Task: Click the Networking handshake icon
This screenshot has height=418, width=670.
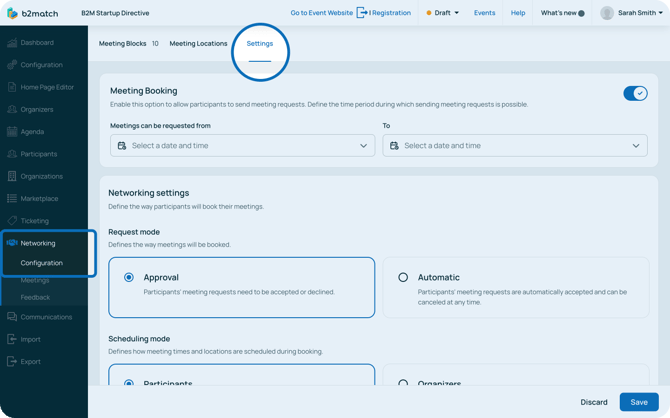Action: (x=12, y=243)
